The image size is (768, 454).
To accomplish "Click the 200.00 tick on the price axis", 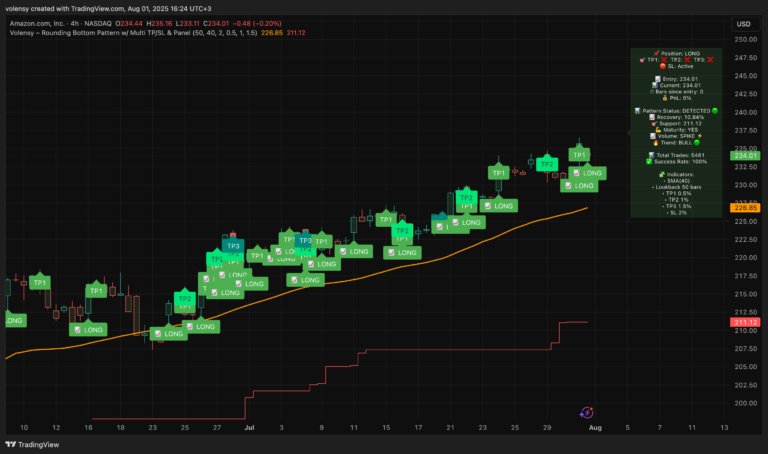I will (x=745, y=403).
